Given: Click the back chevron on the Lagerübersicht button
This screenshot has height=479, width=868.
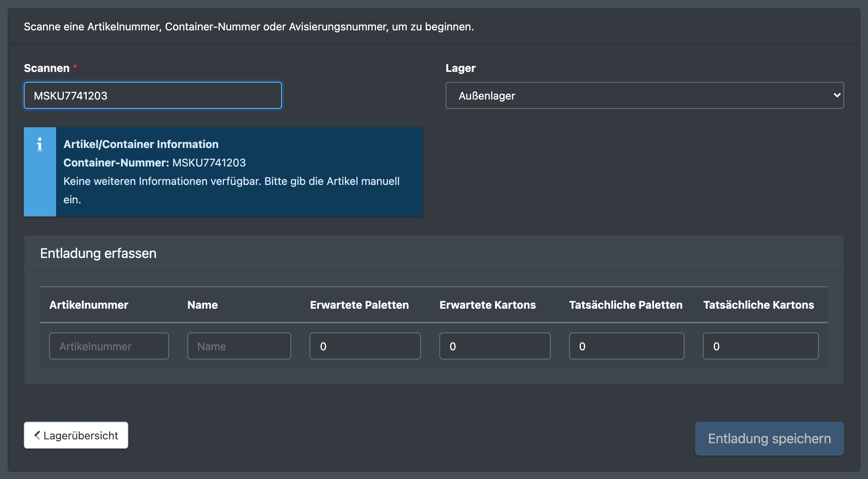Looking at the screenshot, I should click(37, 435).
